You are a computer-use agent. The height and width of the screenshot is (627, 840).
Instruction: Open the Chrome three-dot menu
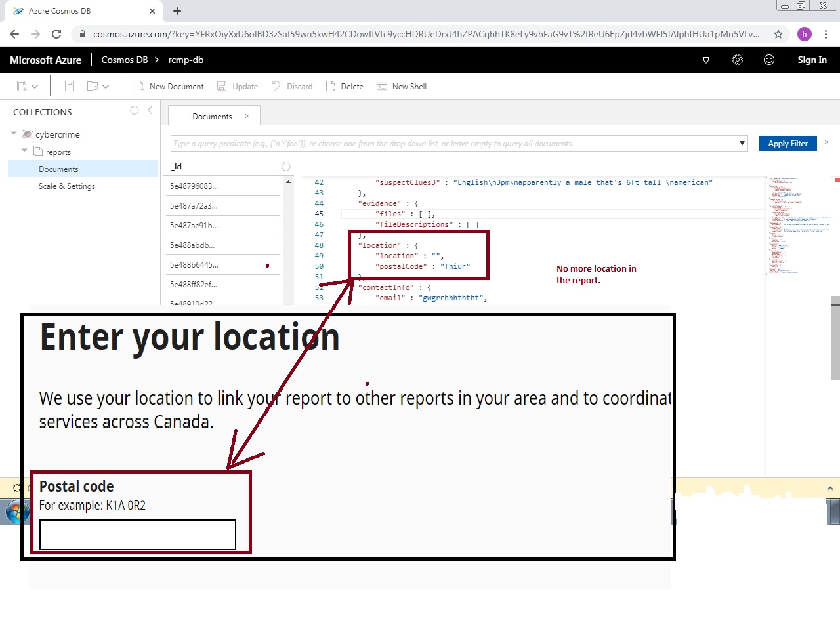coord(826,34)
